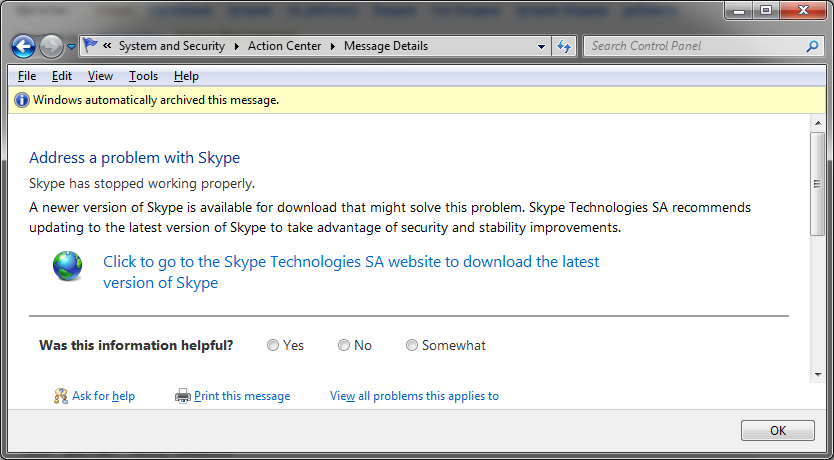The image size is (834, 460).
Task: Click 'Skype has stopped working properly.' text
Action: point(142,184)
